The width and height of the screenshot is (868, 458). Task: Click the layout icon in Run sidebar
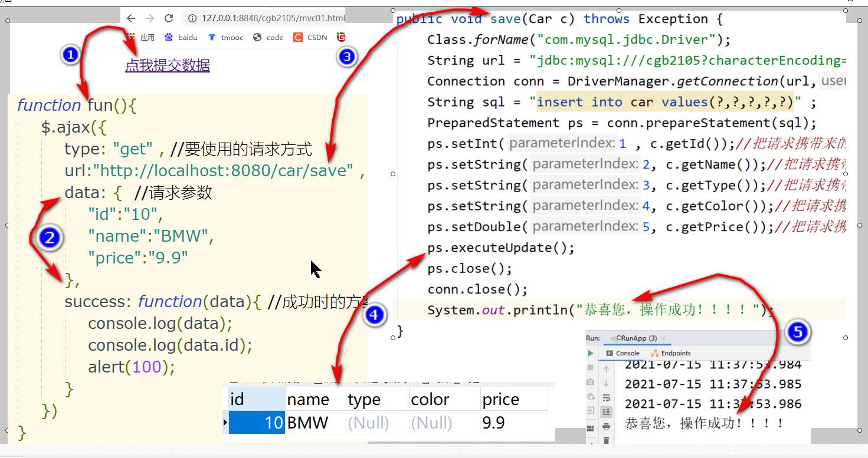pyautogui.click(x=591, y=427)
